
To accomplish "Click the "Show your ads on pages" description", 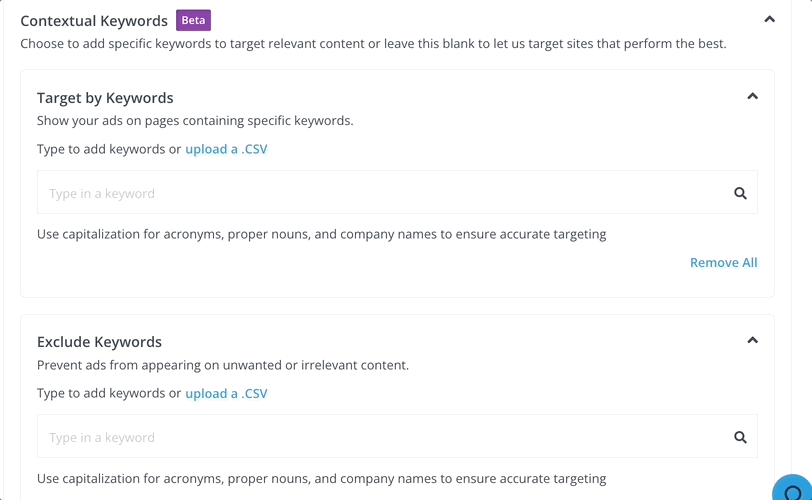I will [195, 121].
